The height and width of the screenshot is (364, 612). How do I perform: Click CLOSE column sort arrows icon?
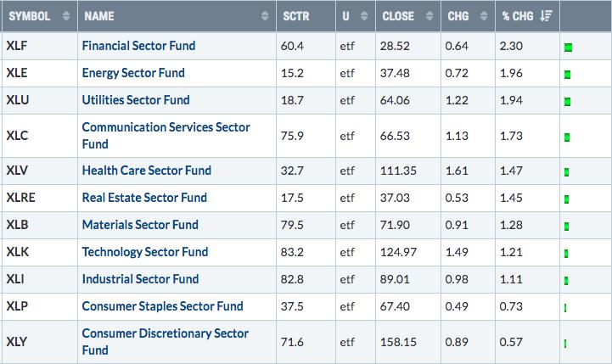click(430, 15)
